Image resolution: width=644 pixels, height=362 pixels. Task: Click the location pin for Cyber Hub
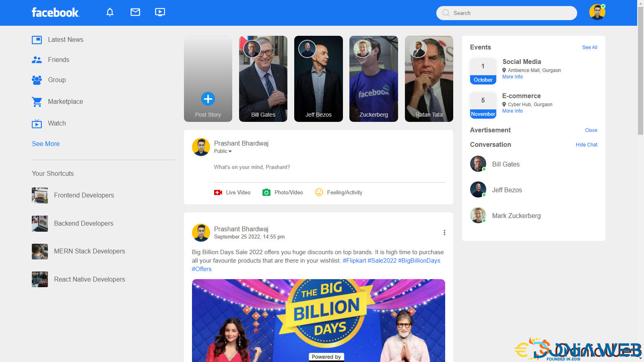coord(504,105)
